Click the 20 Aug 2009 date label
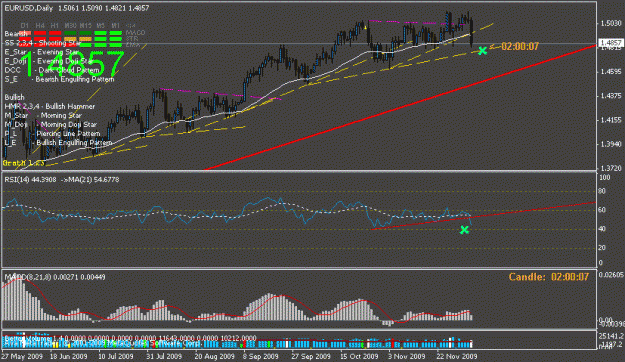625x362 pixels. tap(214, 356)
